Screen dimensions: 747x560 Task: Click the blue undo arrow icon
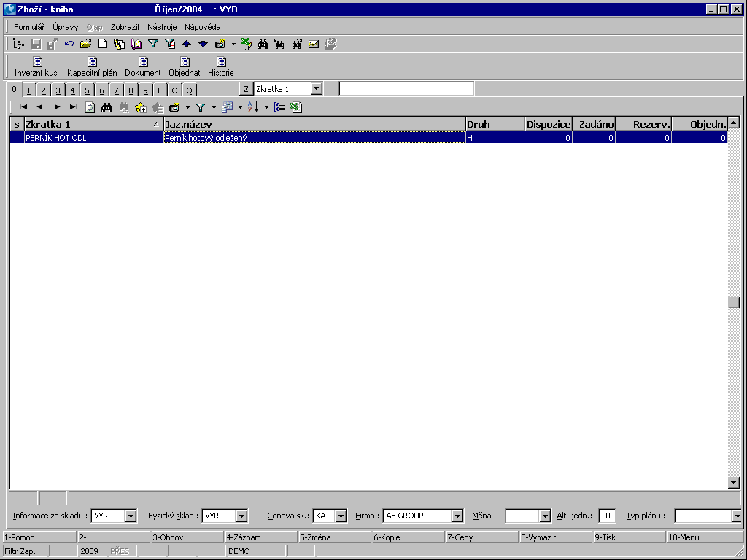tap(69, 44)
